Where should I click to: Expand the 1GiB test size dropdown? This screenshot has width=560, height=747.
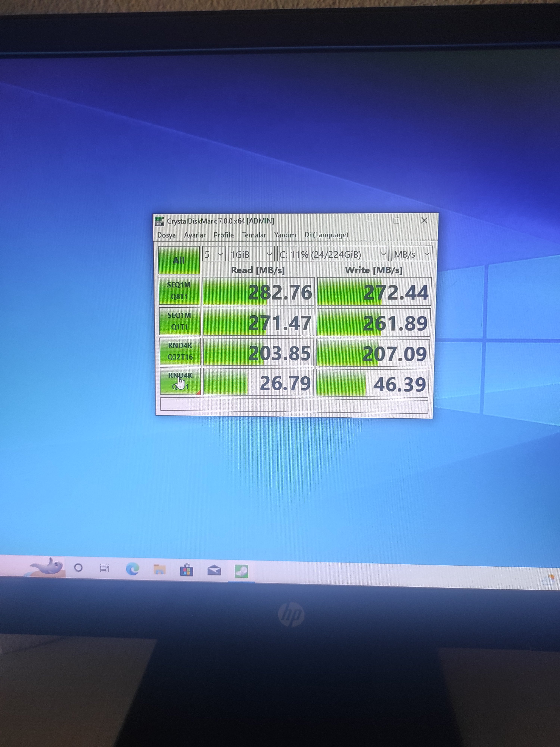coord(251,254)
